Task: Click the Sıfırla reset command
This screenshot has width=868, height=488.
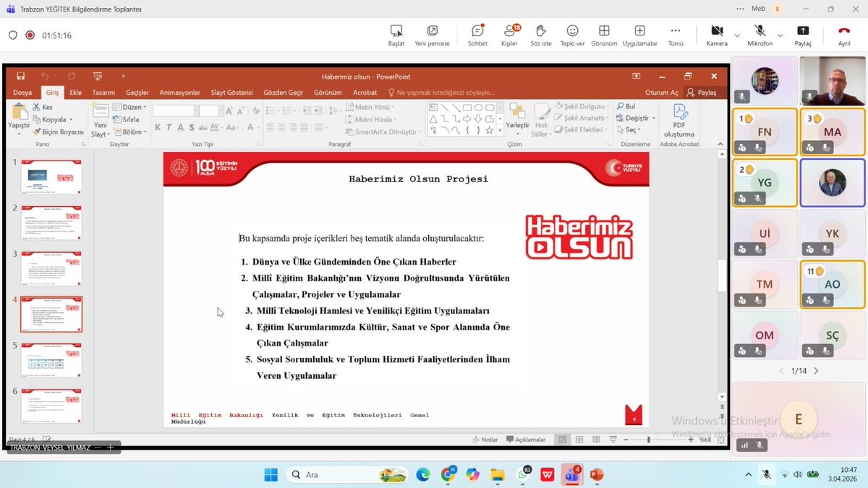Action: click(126, 119)
